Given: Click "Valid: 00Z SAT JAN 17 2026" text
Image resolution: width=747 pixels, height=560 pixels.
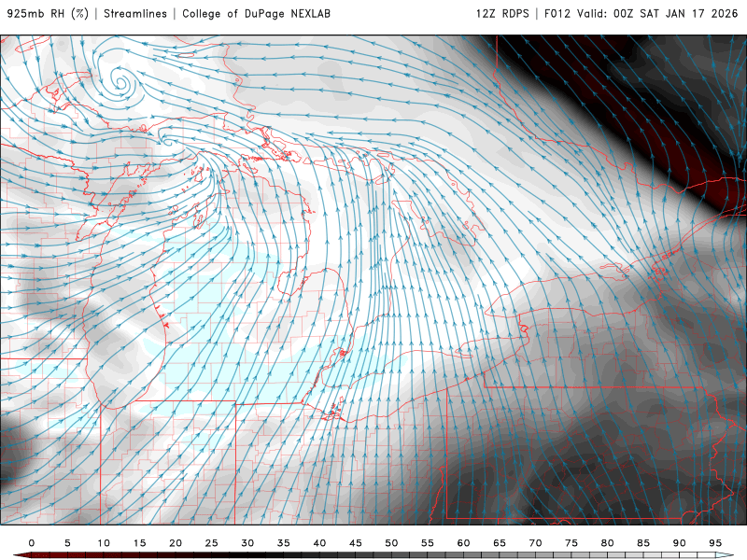Looking at the screenshot, I should 657,13.
